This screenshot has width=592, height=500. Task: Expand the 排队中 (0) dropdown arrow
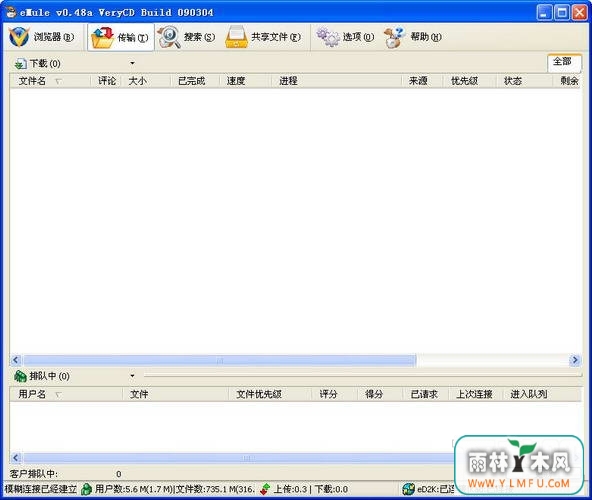tap(132, 376)
